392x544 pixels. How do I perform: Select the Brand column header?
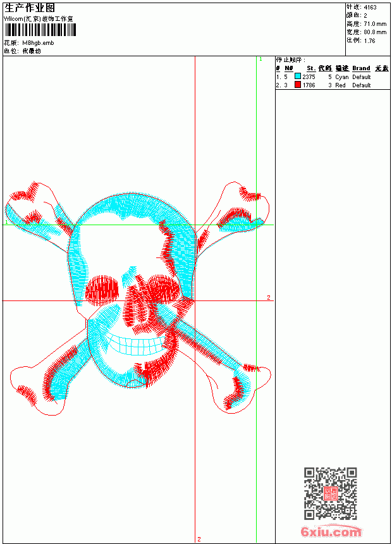click(361, 68)
